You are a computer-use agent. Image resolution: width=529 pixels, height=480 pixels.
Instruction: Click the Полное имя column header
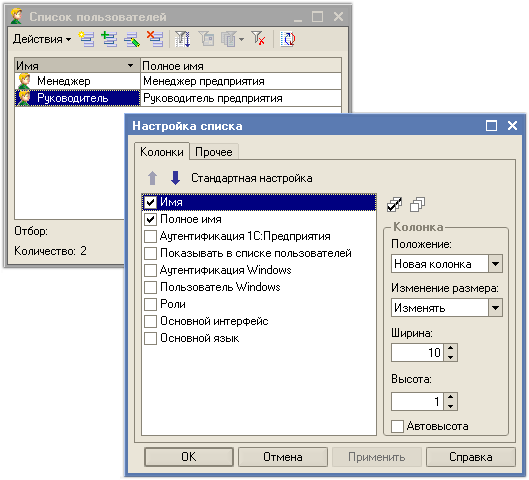coord(241,65)
